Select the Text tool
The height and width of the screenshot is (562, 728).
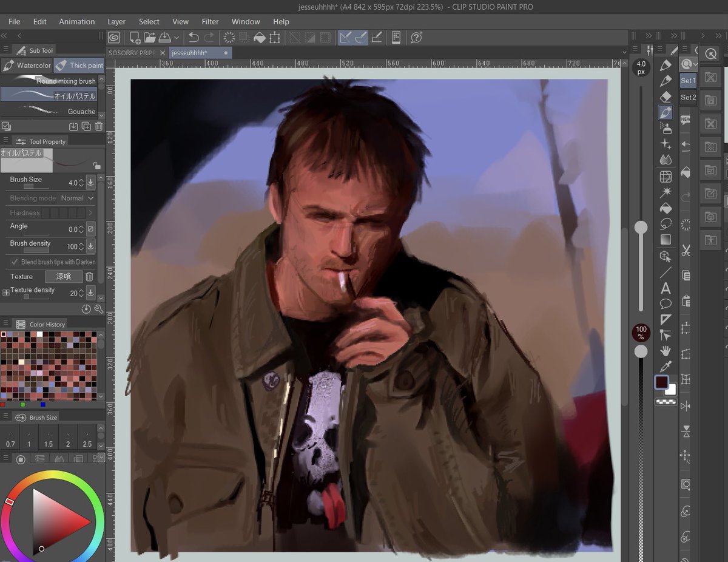[x=666, y=288]
